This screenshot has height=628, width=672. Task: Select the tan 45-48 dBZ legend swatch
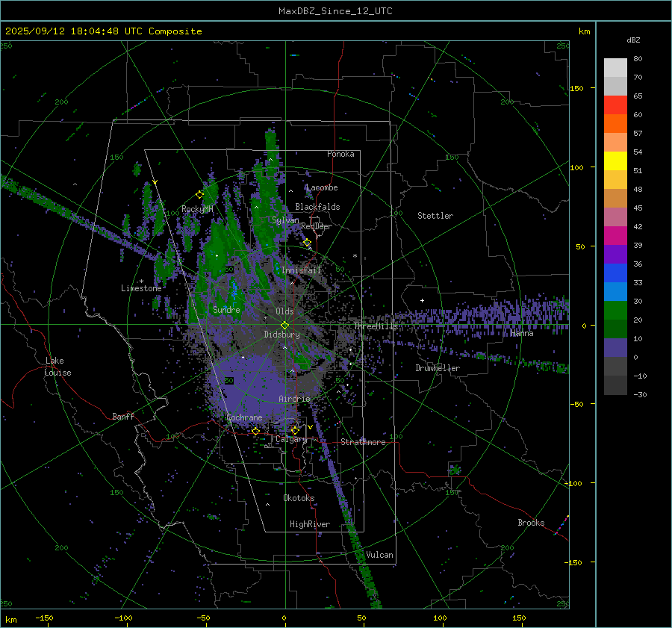(x=615, y=199)
